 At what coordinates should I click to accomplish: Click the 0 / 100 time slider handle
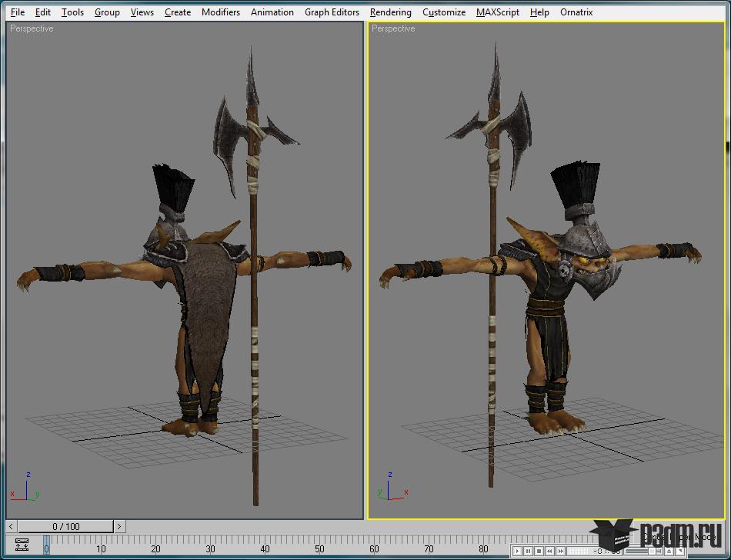[65, 526]
